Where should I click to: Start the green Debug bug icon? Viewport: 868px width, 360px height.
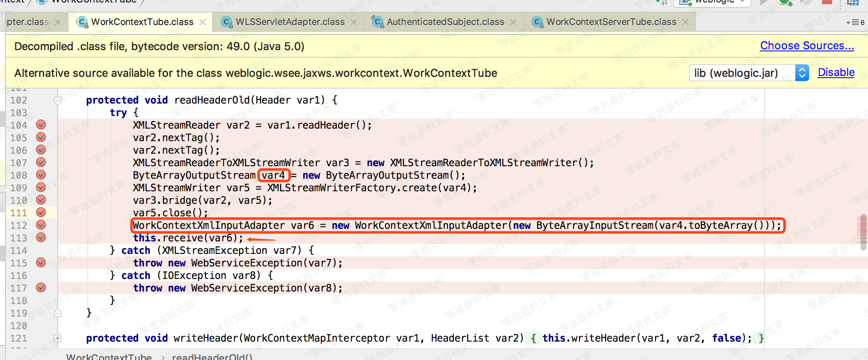[x=785, y=3]
